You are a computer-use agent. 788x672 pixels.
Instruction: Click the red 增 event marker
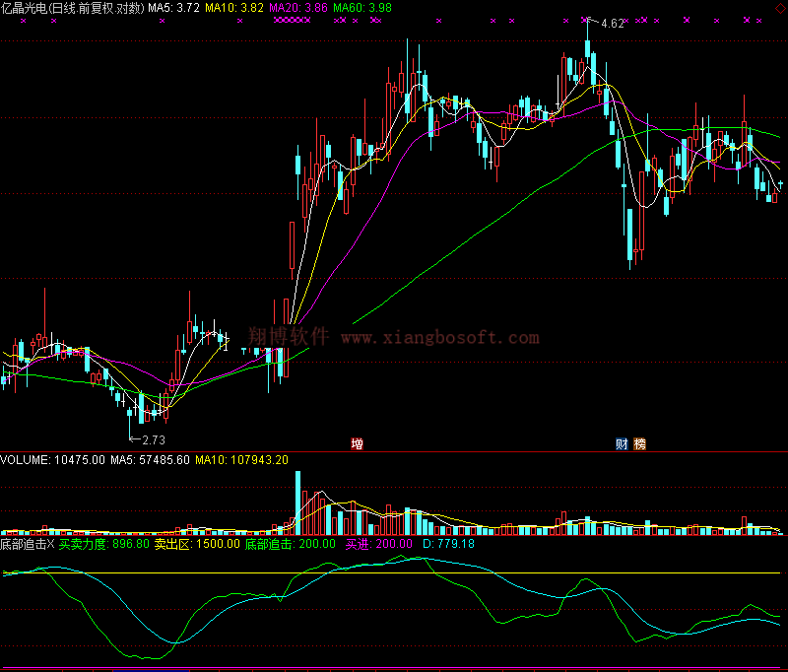(357, 443)
